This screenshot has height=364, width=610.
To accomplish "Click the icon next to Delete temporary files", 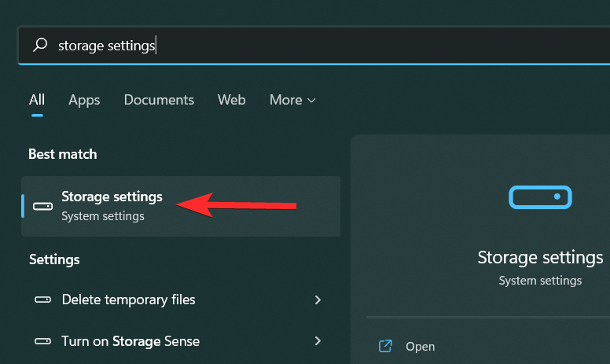I will pos(42,300).
